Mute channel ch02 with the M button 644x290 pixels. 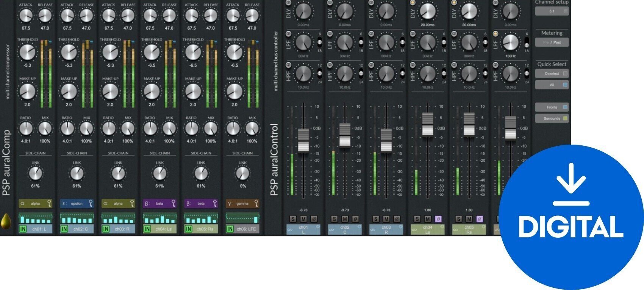345,219
